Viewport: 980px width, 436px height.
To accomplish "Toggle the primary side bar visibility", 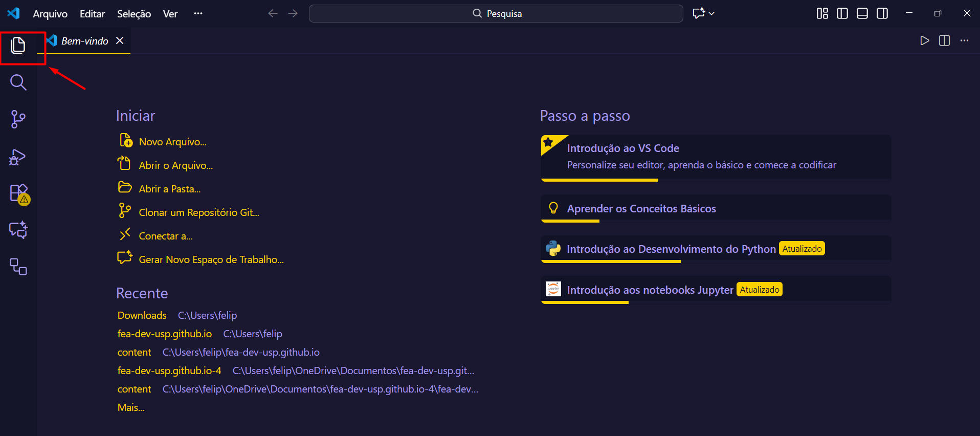I will 842,14.
